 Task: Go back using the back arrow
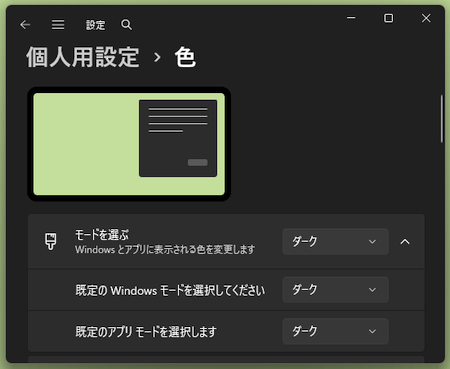point(25,25)
